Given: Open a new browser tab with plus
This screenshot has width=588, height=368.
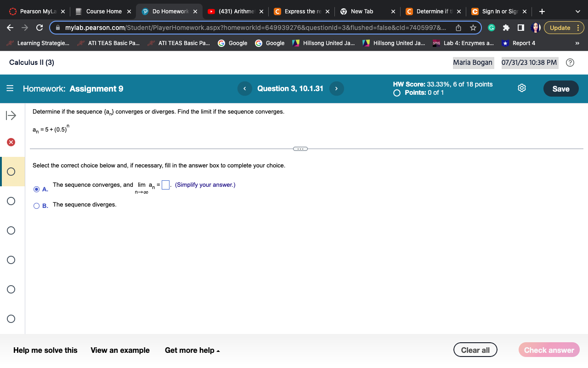Looking at the screenshot, I should pyautogui.click(x=542, y=11).
